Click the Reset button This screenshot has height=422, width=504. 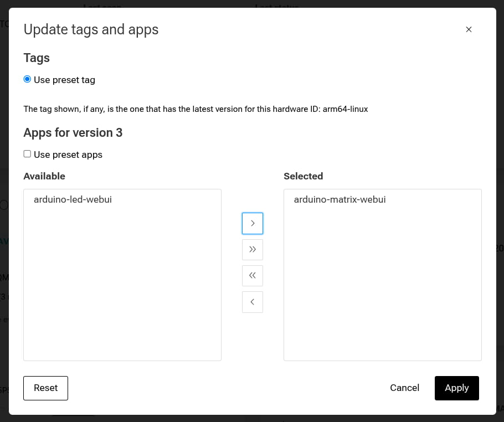click(x=45, y=388)
